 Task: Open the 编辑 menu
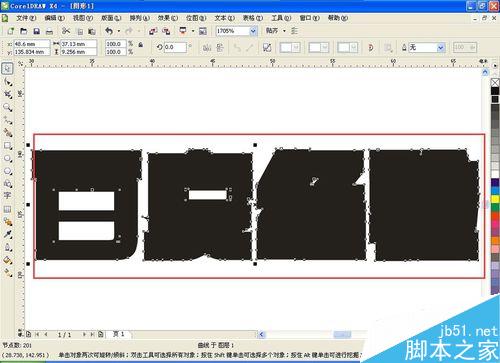pos(54,18)
